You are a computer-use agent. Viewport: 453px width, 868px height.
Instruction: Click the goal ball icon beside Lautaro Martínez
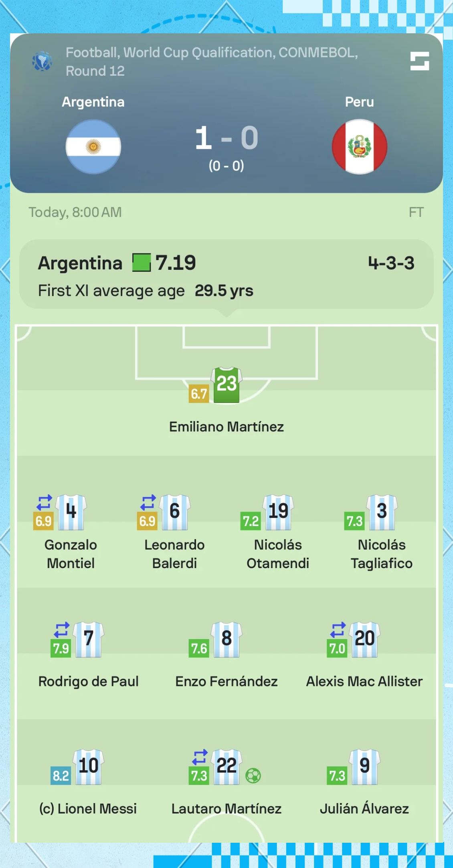coord(253,775)
